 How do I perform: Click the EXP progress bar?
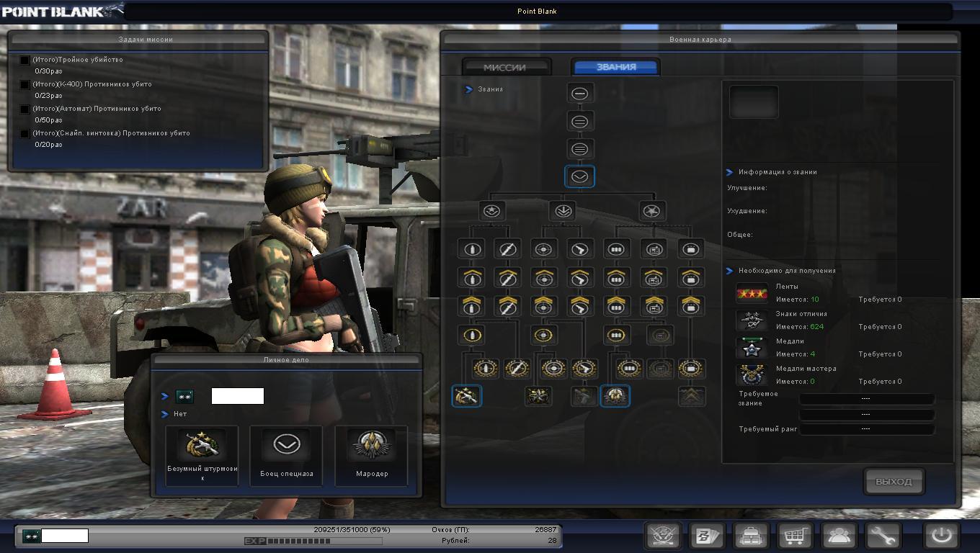[298, 541]
